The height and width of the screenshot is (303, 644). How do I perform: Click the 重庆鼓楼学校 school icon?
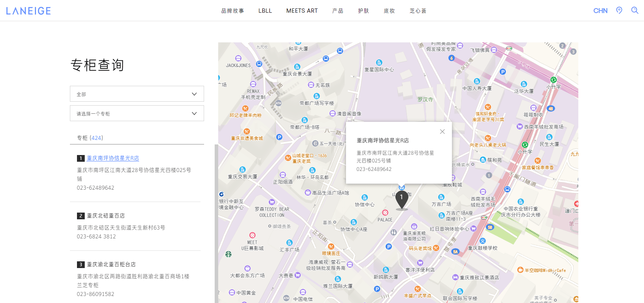pos(483,241)
